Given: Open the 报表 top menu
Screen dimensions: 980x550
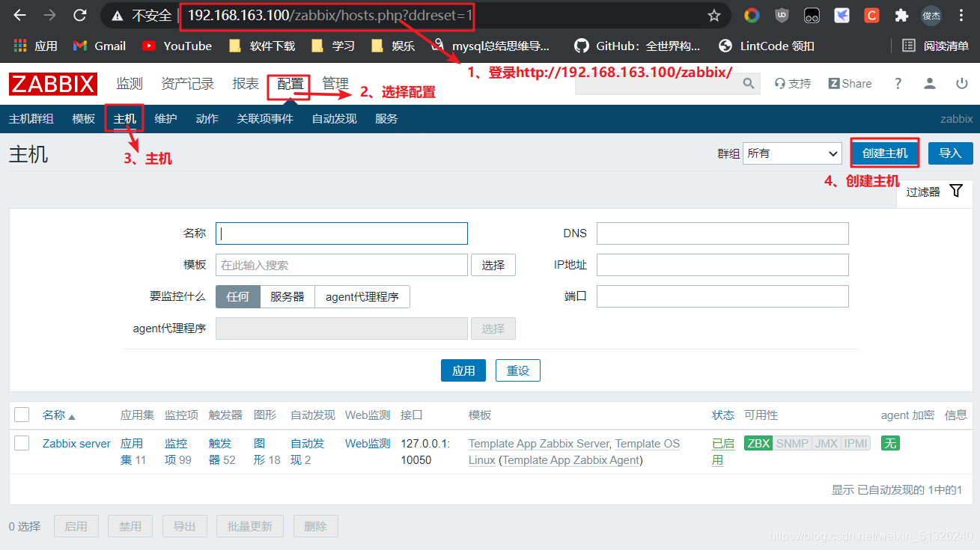Looking at the screenshot, I should tap(246, 84).
